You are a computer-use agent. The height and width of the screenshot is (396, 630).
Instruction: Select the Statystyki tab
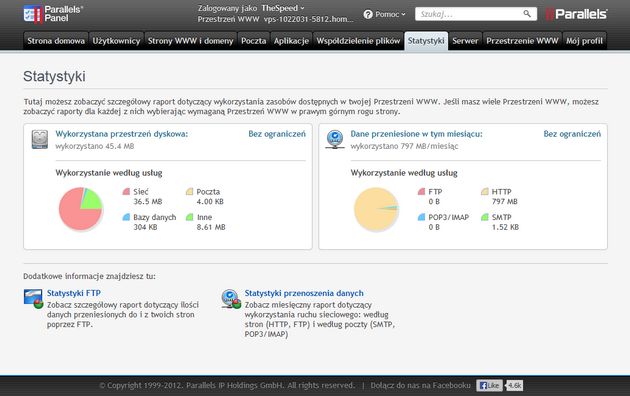tap(426, 41)
